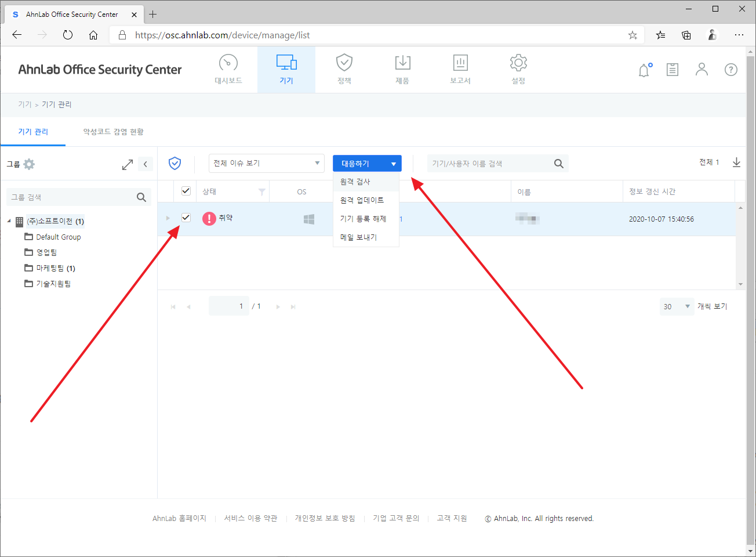This screenshot has height=557, width=756.
Task: Open the 30 개씩 보기 page-size dropdown
Action: coord(677,306)
